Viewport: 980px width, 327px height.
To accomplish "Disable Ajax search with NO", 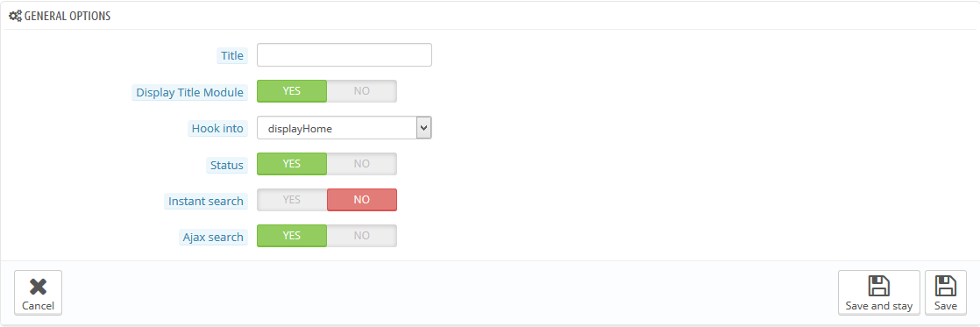I will 362,236.
